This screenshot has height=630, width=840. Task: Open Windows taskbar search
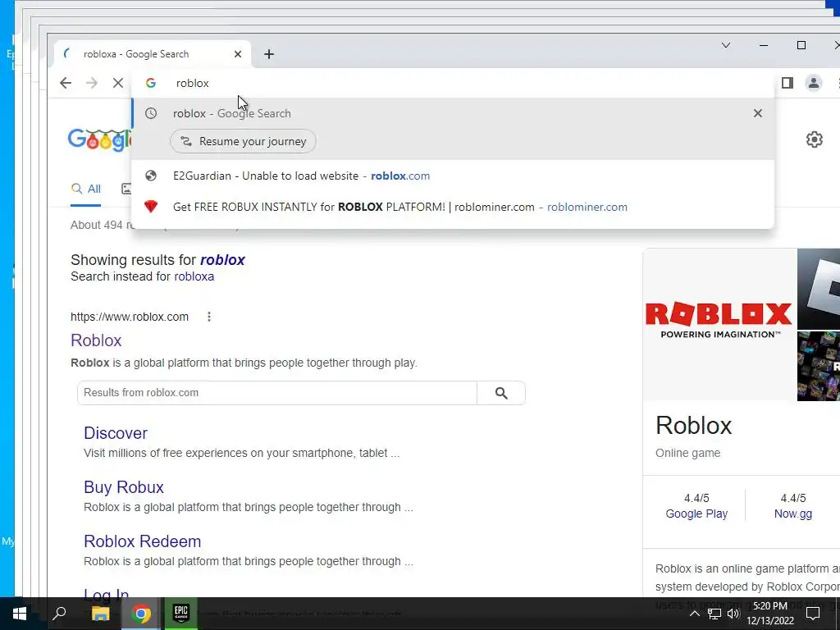click(59, 614)
